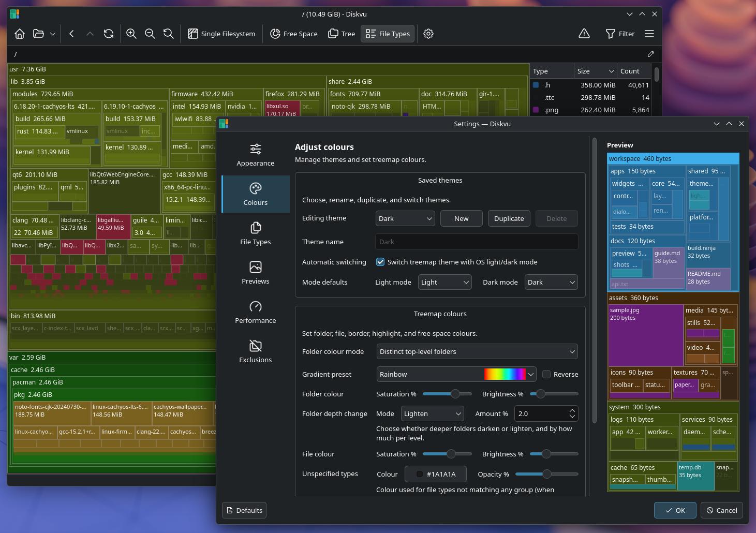The width and height of the screenshot is (756, 533).
Task: Toggle Free Space display
Action: 294,34
